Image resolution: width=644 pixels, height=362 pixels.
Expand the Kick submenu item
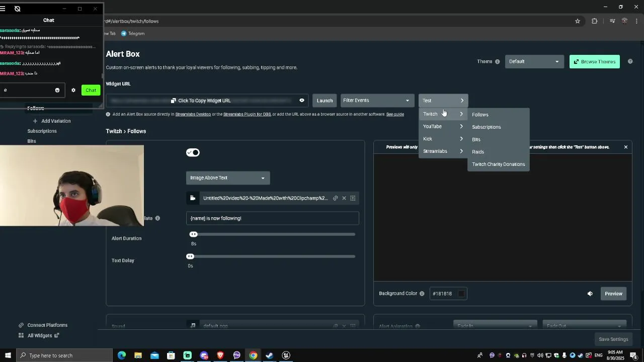point(443,139)
